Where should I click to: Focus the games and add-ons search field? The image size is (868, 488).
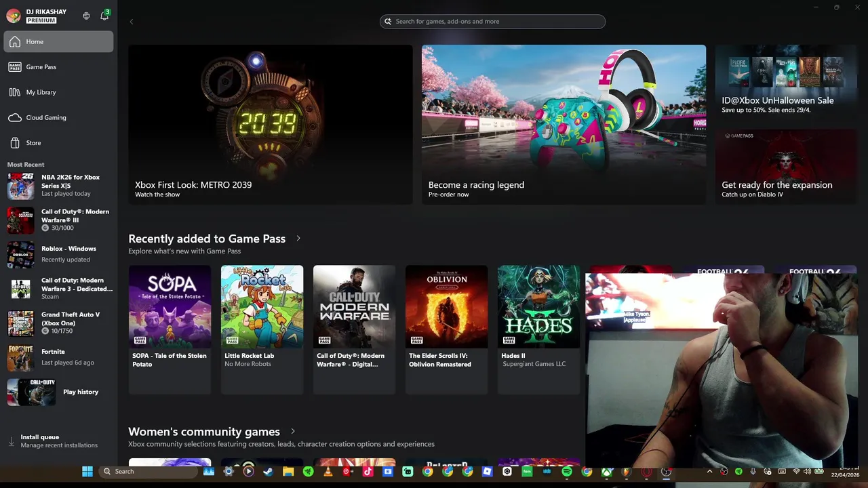click(x=492, y=21)
